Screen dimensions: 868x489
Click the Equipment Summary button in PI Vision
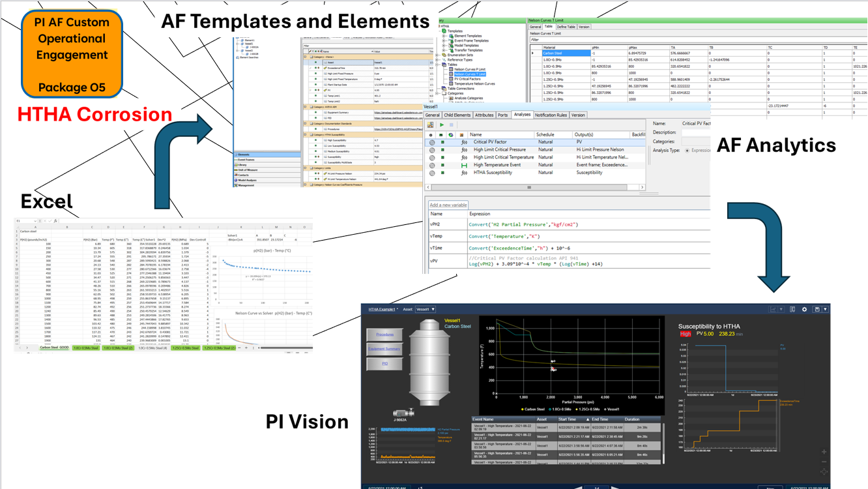click(385, 349)
